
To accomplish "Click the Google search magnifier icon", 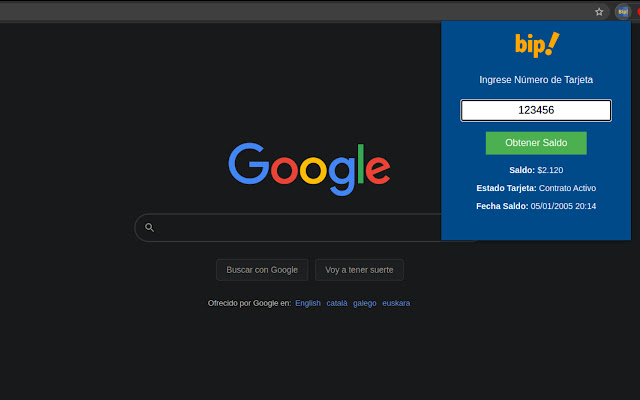I will point(149,227).
